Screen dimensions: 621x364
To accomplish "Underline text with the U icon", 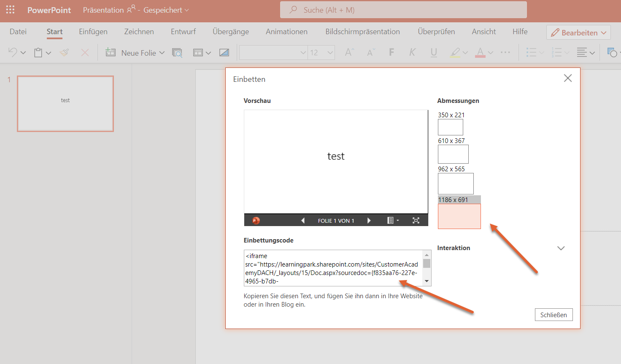I will (434, 52).
